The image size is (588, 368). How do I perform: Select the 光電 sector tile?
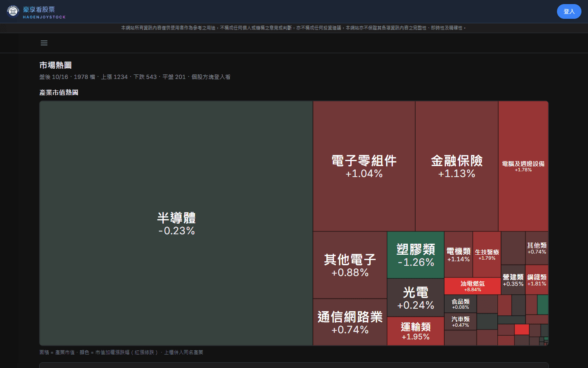[416, 298]
